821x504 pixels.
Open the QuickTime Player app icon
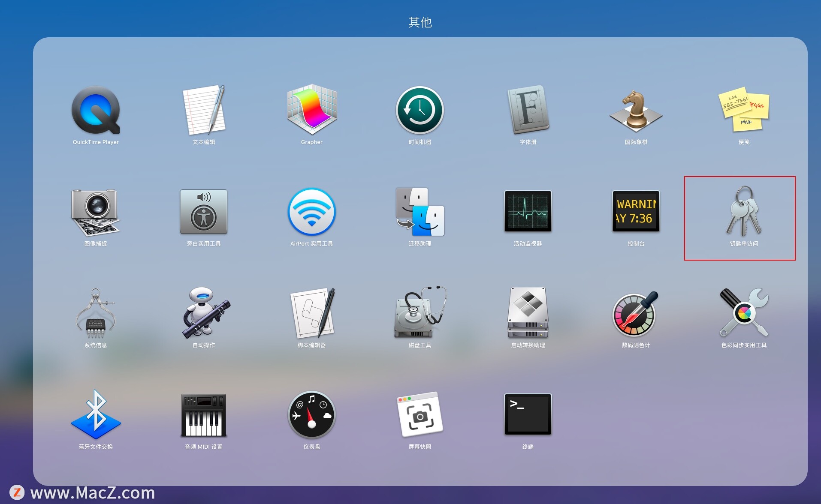click(x=96, y=110)
